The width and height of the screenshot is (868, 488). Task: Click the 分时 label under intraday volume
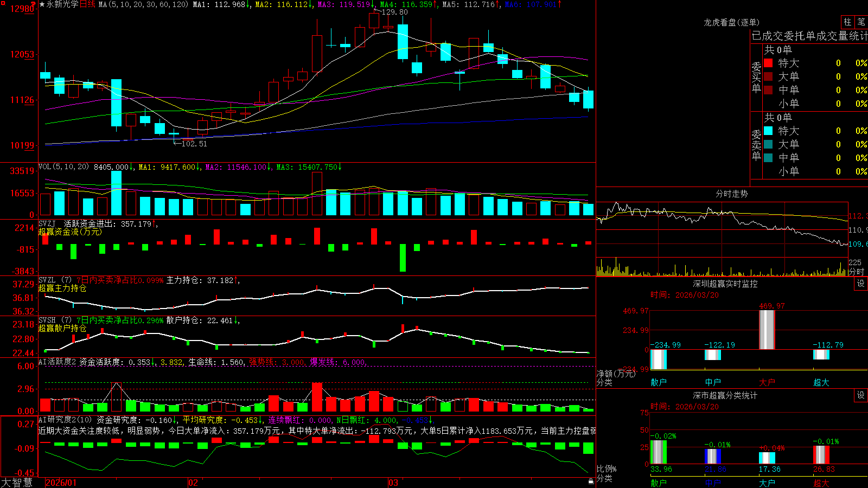(856, 272)
